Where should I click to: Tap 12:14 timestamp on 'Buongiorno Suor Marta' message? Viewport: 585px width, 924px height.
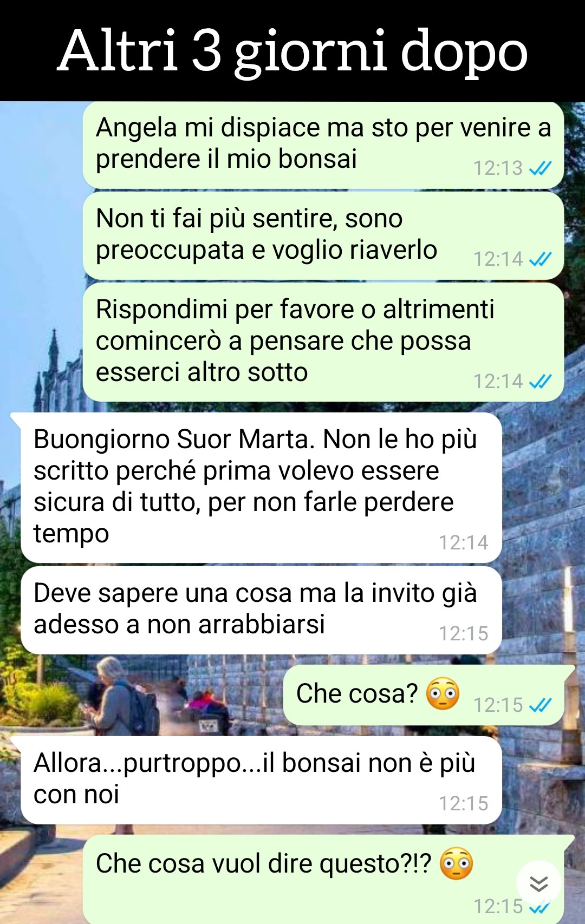[x=463, y=542]
